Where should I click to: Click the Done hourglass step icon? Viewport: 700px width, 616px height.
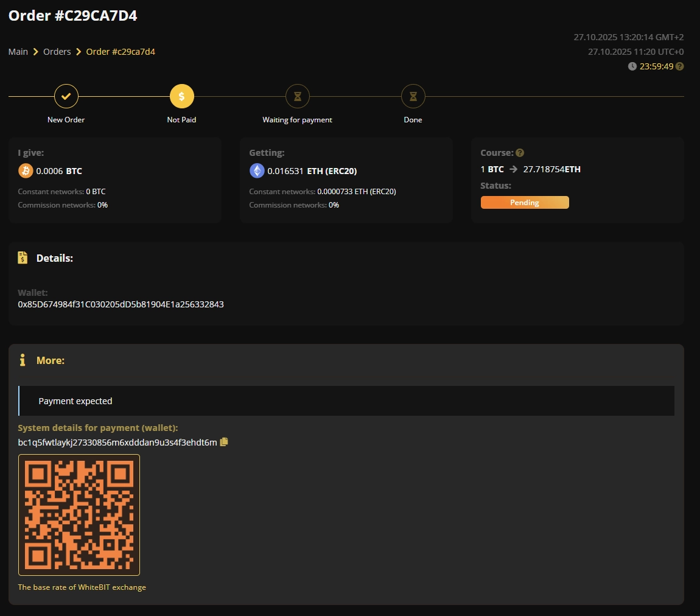(x=413, y=96)
